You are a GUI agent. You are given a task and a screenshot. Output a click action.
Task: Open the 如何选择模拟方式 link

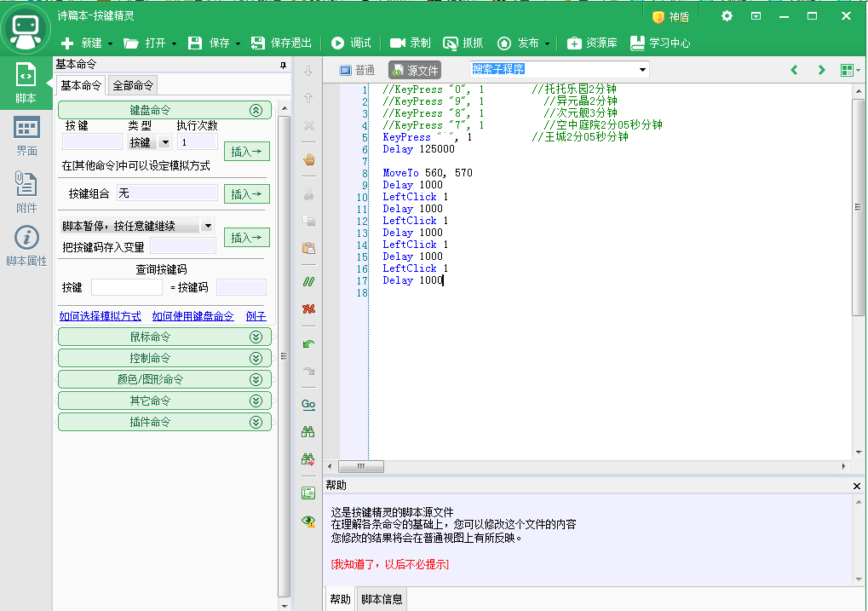coord(101,316)
